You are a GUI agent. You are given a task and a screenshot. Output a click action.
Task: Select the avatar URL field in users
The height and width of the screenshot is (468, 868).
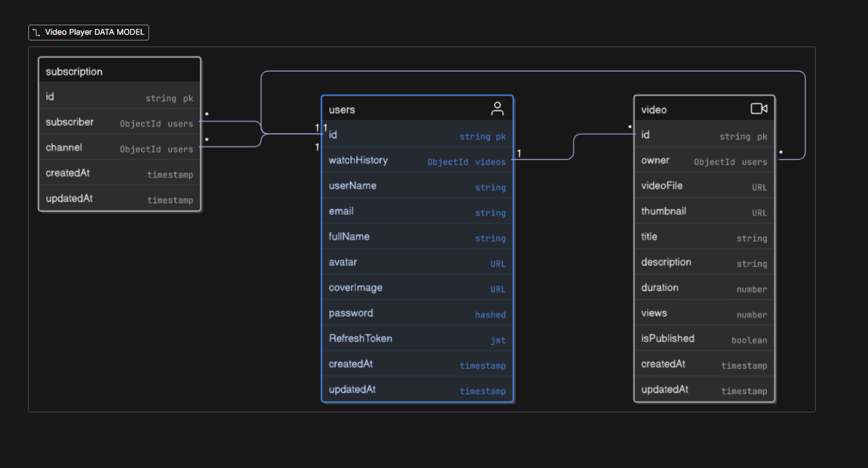tap(398, 262)
